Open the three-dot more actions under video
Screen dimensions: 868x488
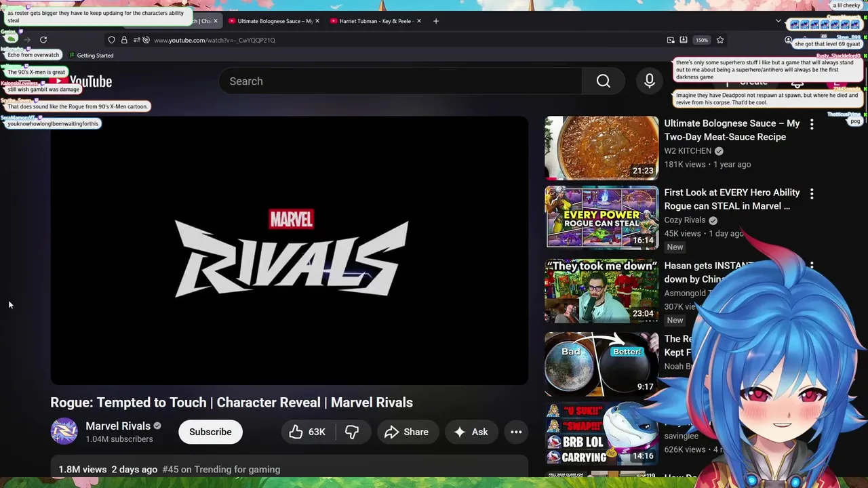(516, 432)
